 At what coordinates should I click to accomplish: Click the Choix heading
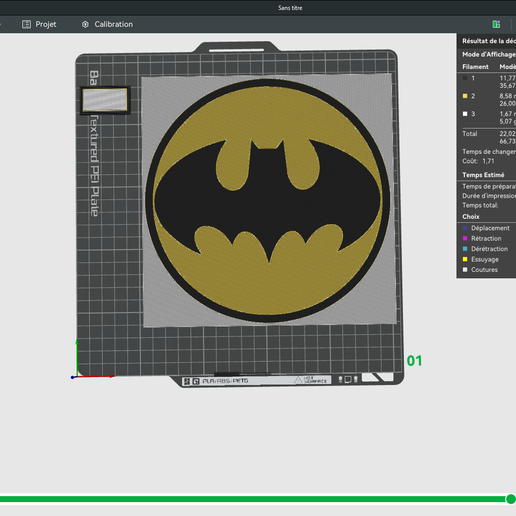(x=471, y=217)
